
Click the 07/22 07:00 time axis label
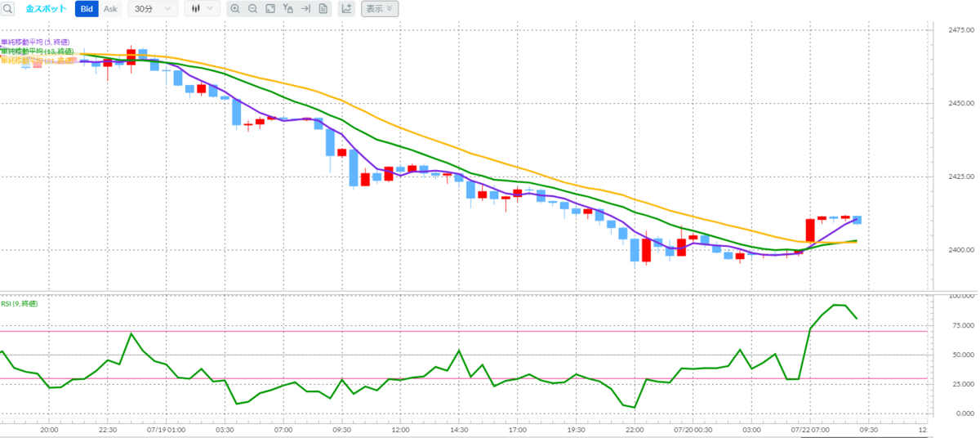[811, 429]
